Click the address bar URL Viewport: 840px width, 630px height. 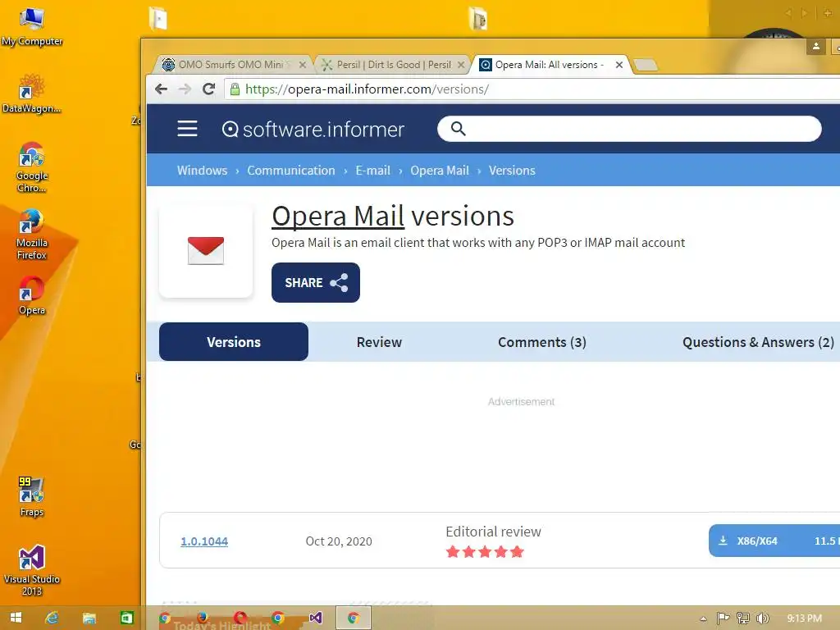click(x=367, y=89)
